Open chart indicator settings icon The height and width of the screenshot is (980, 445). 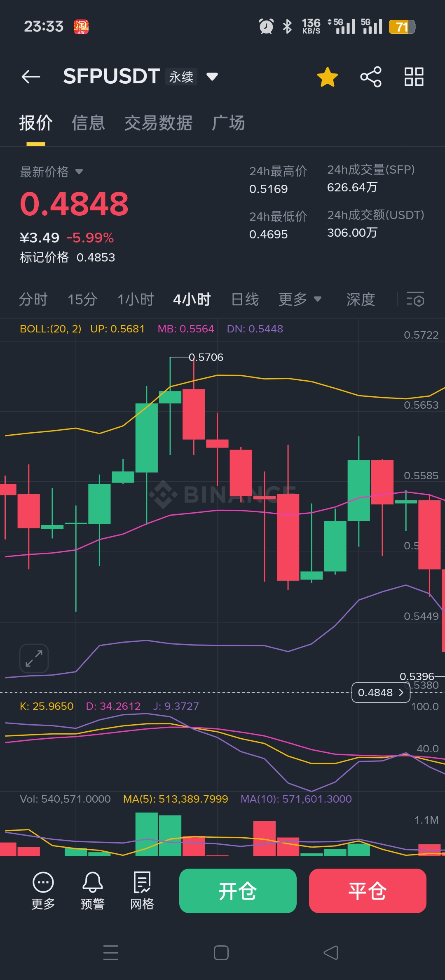click(415, 299)
